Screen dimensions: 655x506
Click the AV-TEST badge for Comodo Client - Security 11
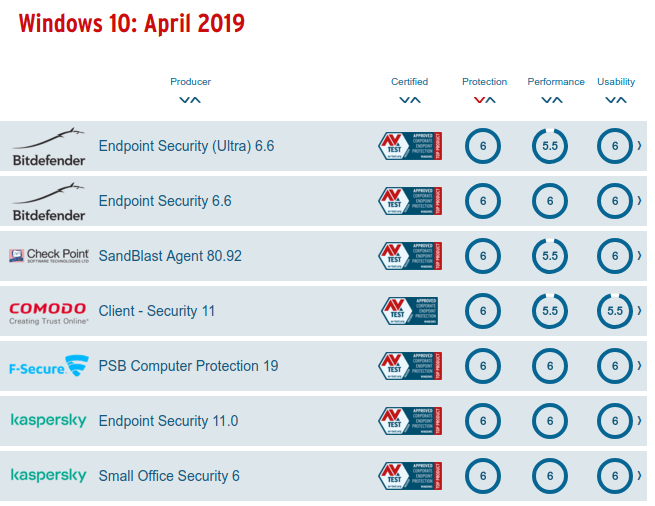click(409, 311)
